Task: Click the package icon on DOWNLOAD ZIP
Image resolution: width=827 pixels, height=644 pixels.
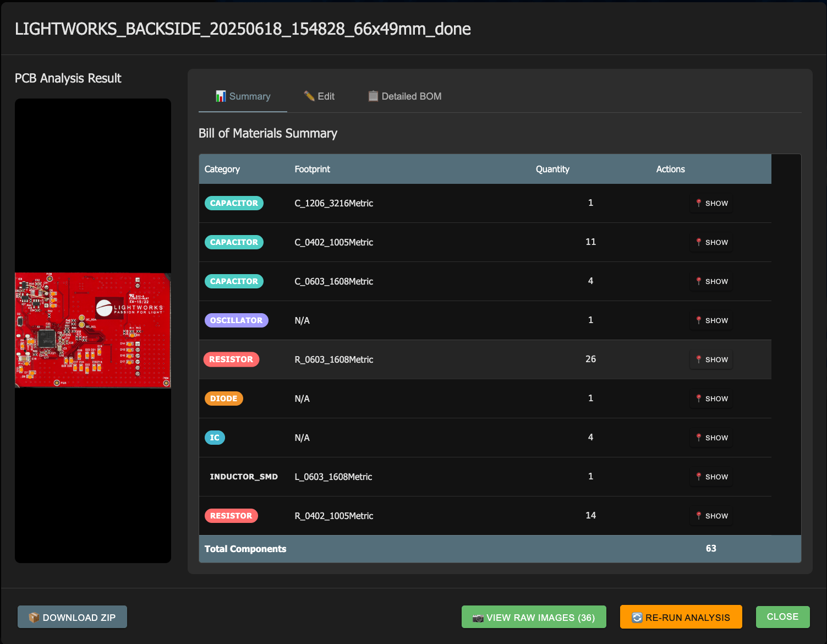Action: (33, 616)
